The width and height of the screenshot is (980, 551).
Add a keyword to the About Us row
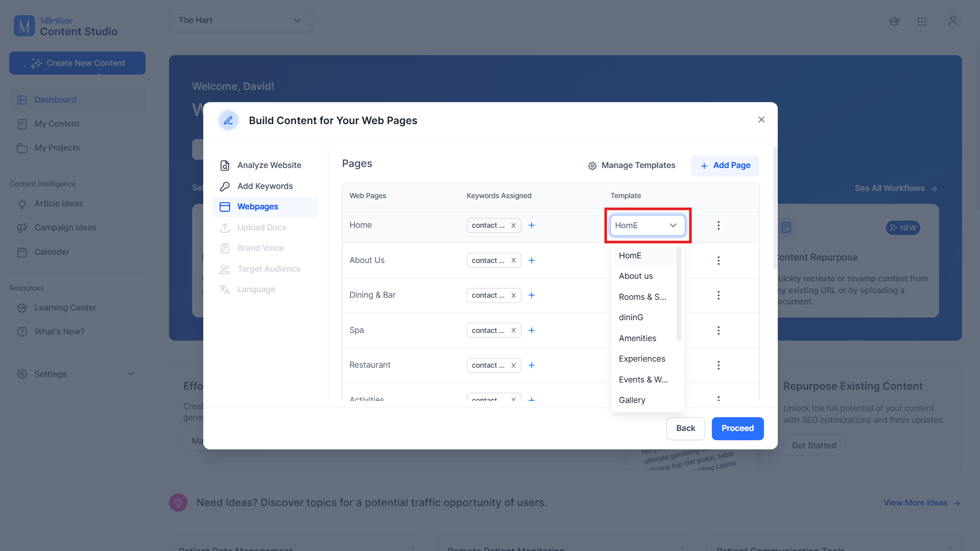(532, 260)
